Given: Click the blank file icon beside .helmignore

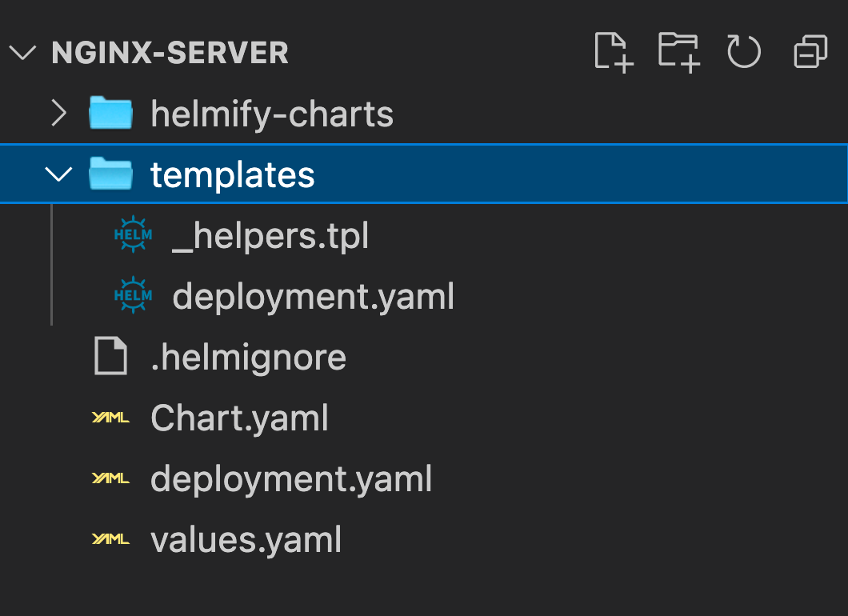Looking at the screenshot, I should click(x=110, y=356).
